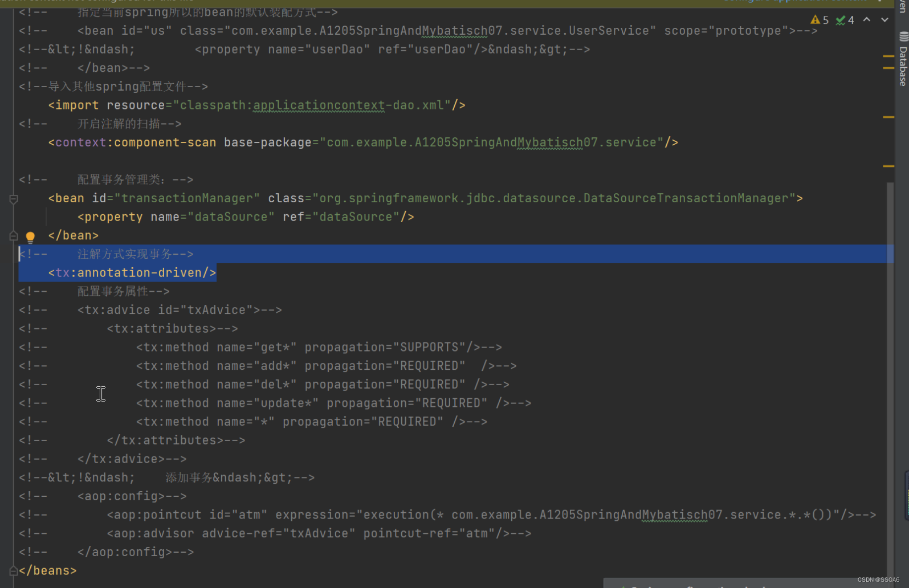The image size is (909, 588).
Task: Click the commented tx:method name="get*" line
Action: [x=260, y=347]
